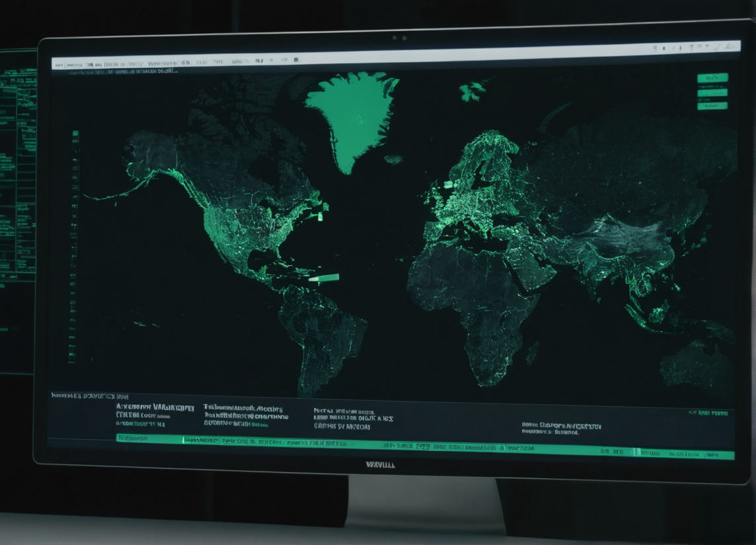Click the leftmost status icon in top-right menu bar
756x545 pixels.
pos(655,48)
